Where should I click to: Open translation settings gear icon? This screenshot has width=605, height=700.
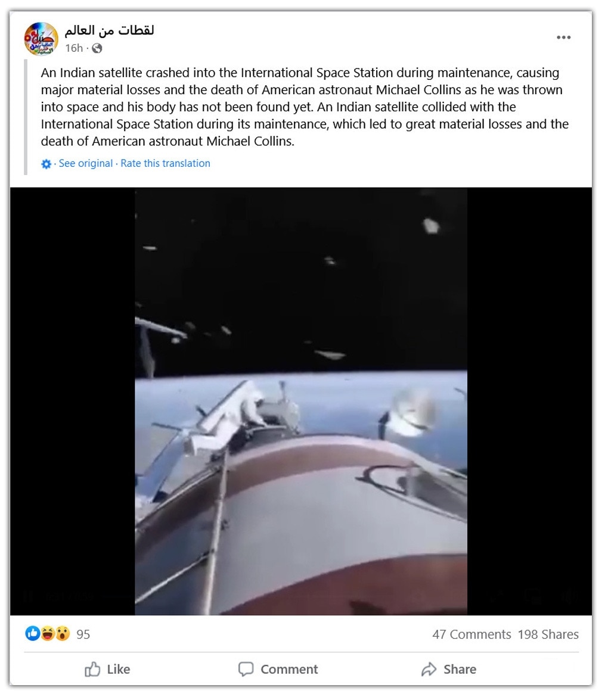(46, 164)
